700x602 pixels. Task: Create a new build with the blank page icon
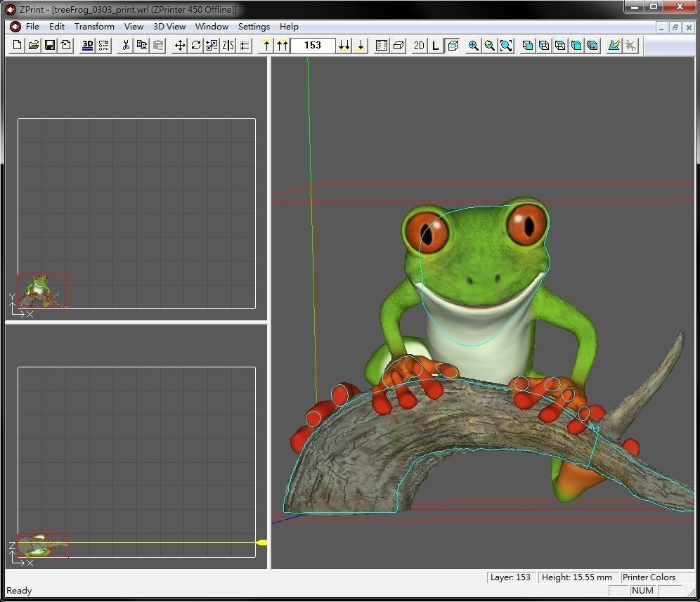point(18,46)
